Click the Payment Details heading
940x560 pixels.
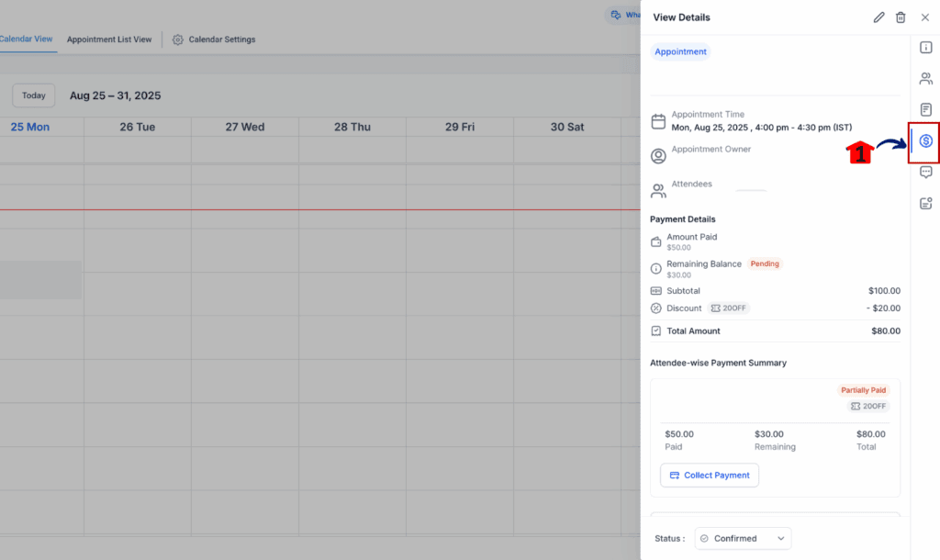683,219
